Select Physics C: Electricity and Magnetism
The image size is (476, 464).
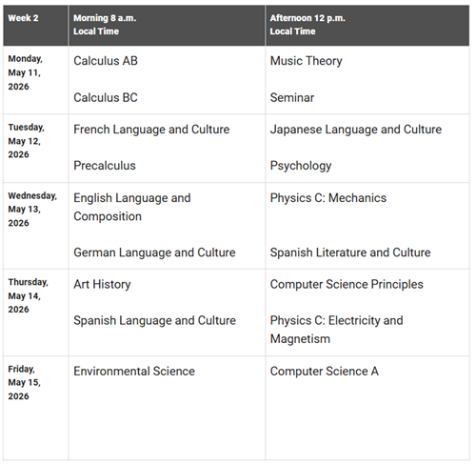tap(336, 330)
